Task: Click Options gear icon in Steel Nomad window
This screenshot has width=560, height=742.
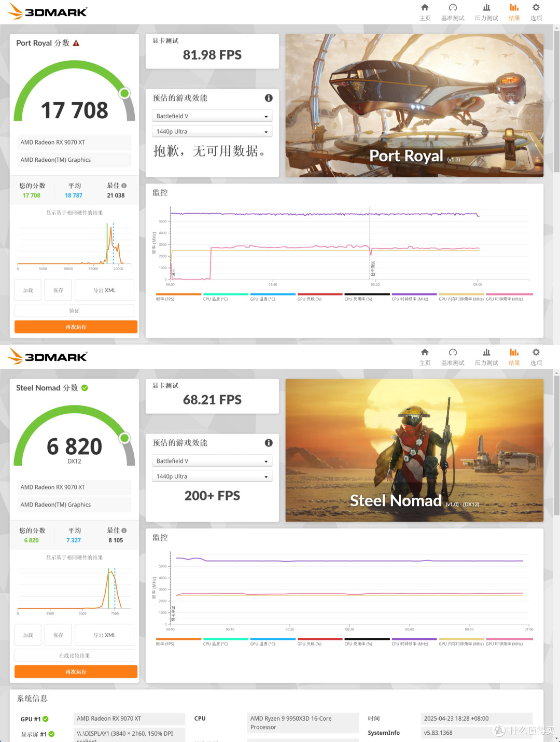Action: (x=536, y=352)
